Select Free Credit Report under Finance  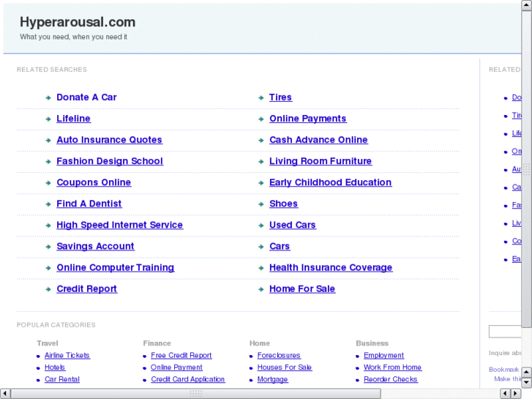[181, 355]
